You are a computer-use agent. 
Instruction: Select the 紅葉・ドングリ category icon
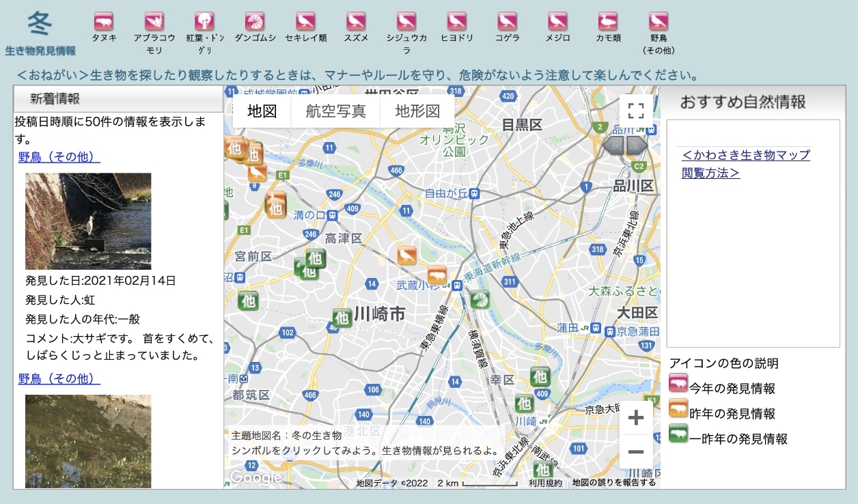pyautogui.click(x=204, y=21)
